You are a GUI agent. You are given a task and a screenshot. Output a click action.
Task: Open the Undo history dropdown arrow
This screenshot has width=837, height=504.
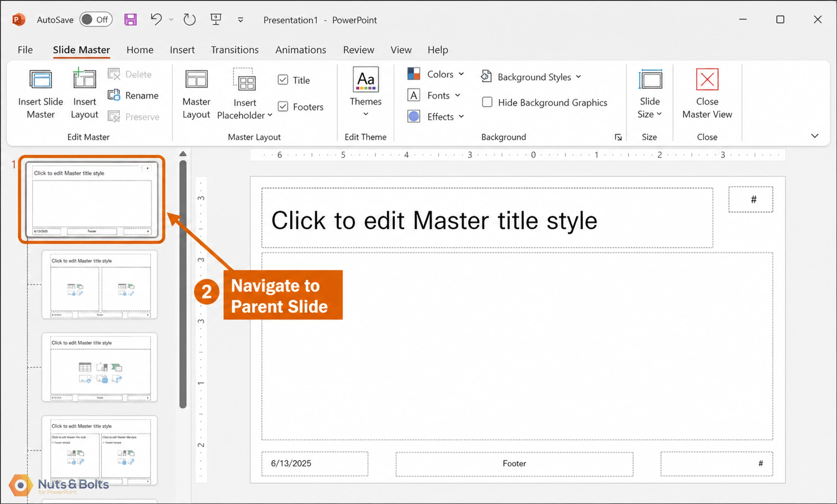tap(171, 20)
